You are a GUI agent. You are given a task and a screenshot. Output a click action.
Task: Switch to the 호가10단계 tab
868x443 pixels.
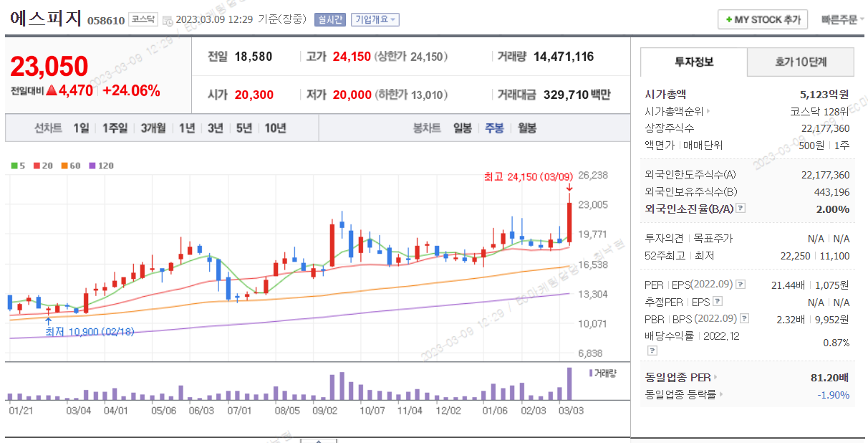801,62
